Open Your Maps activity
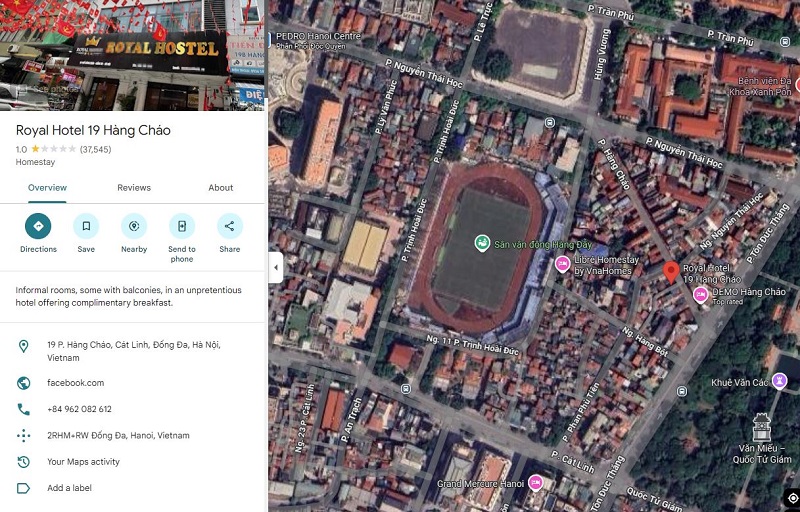This screenshot has width=800, height=512. (x=83, y=462)
